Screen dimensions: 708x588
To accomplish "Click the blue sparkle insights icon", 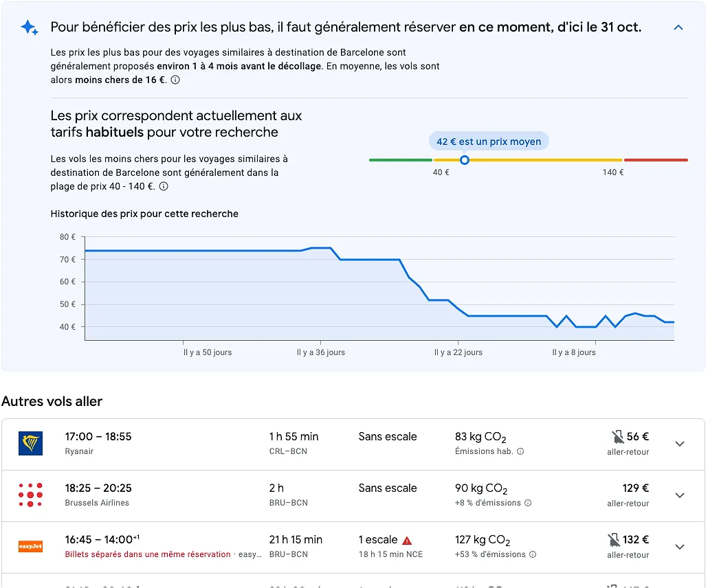I will coord(30,27).
